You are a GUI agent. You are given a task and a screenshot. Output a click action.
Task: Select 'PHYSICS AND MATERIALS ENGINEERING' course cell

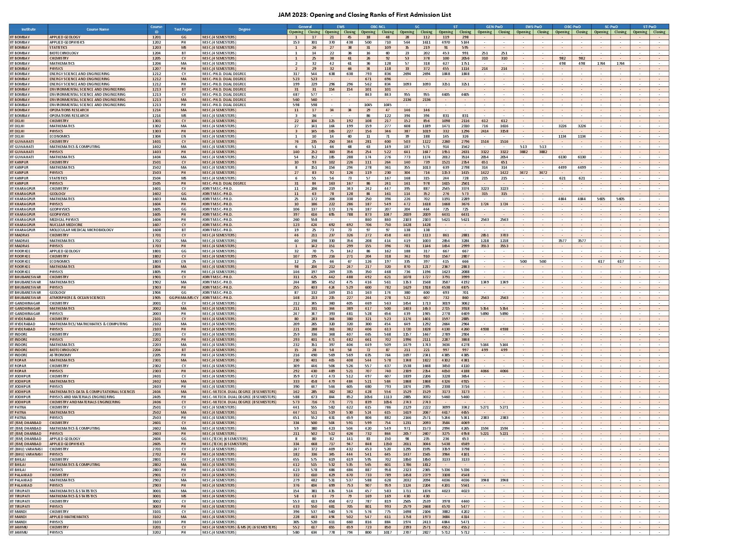tap(98, 397)
